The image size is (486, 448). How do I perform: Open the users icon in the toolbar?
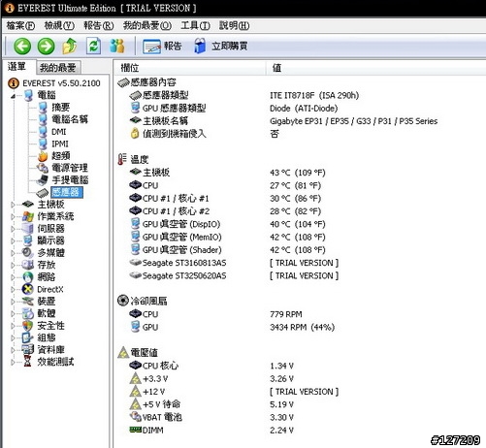pyautogui.click(x=117, y=47)
